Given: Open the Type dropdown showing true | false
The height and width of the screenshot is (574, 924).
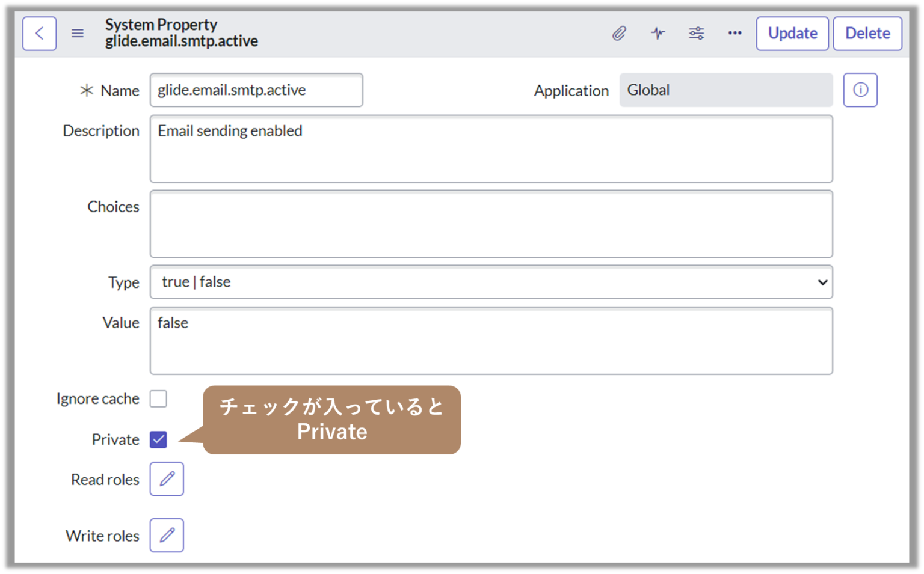Looking at the screenshot, I should tap(491, 282).
